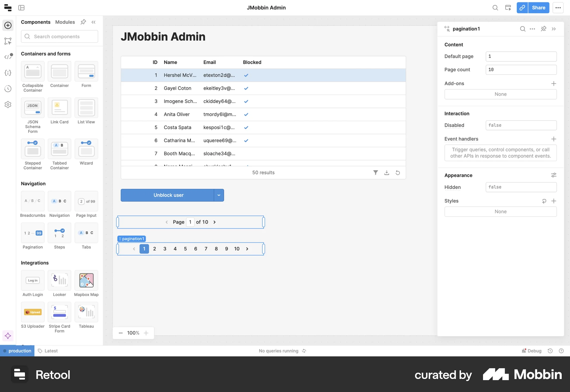Image resolution: width=570 pixels, height=392 pixels.
Task: Open the release history clock icon
Action: (x=8, y=88)
